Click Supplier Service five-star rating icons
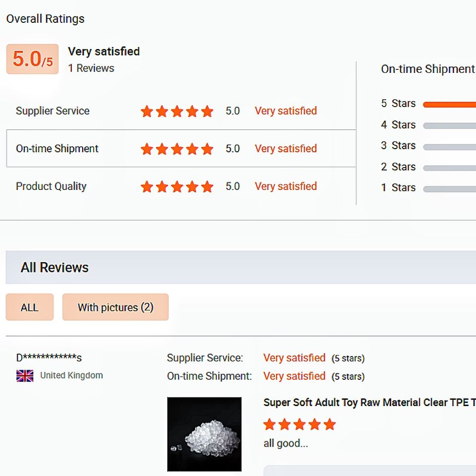 (177, 111)
